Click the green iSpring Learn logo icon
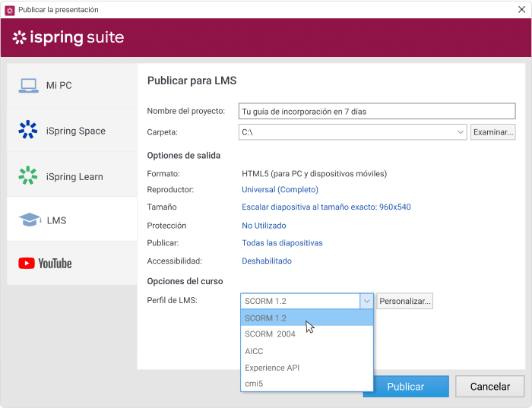The width and height of the screenshot is (532, 408). [28, 176]
